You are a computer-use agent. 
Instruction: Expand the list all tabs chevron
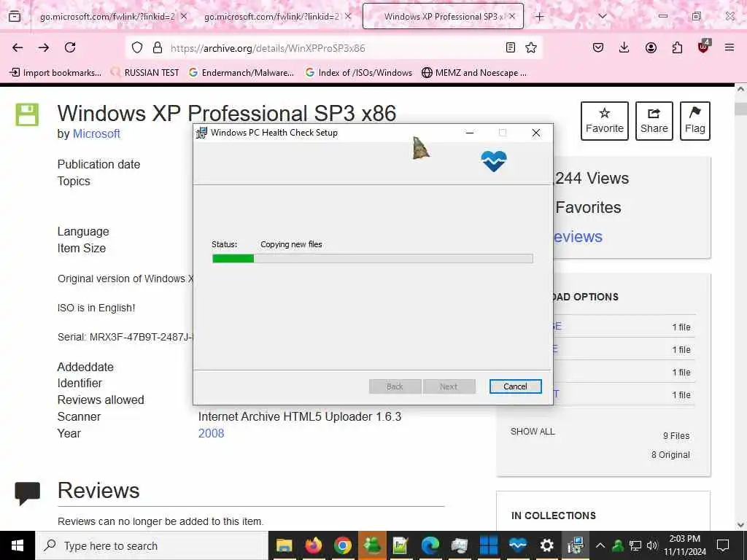pyautogui.click(x=602, y=16)
